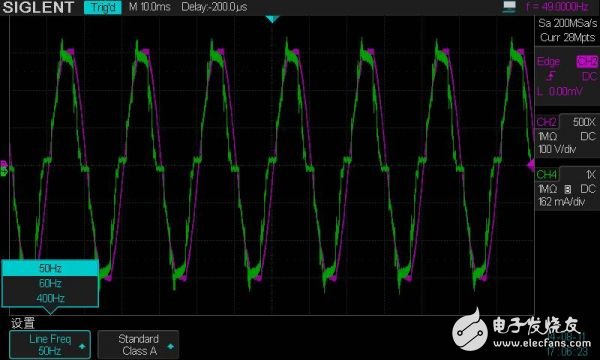Click the Delay -200.0µs readout

(x=214, y=7)
